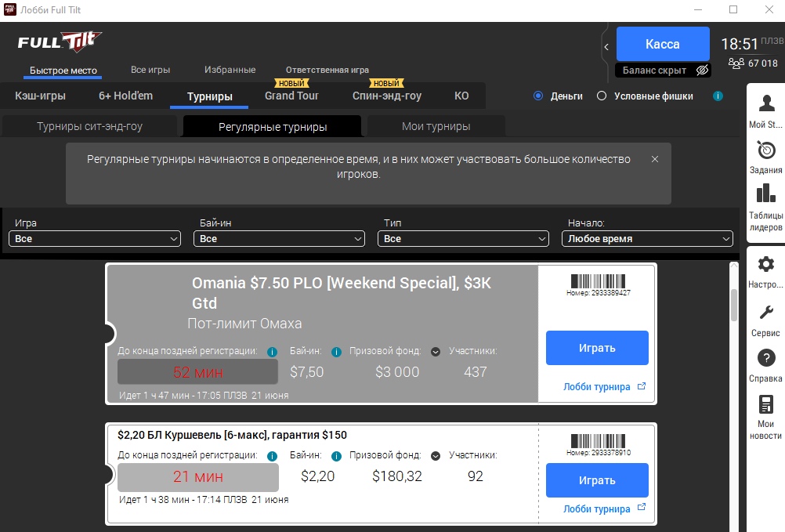Click the info icon next to Условные фишки
785x532 pixels.
coord(718,96)
